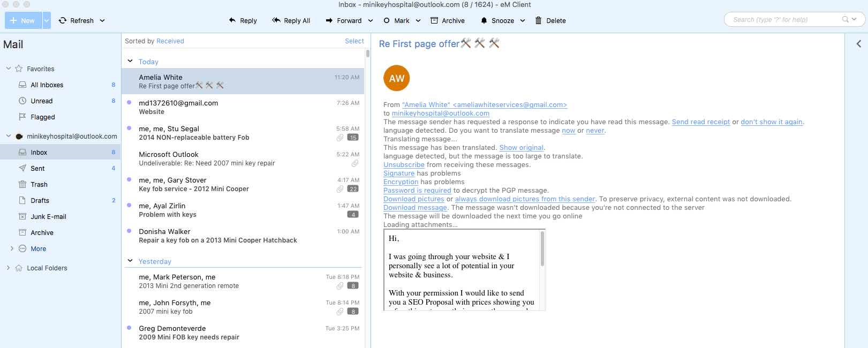
Task: Open the Sent folder
Action: 61,168
